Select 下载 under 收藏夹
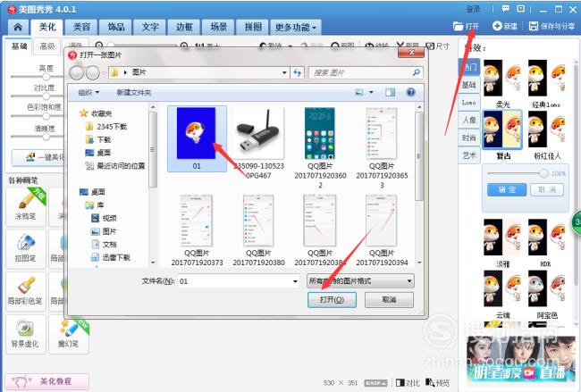581x392 pixels. [98, 139]
